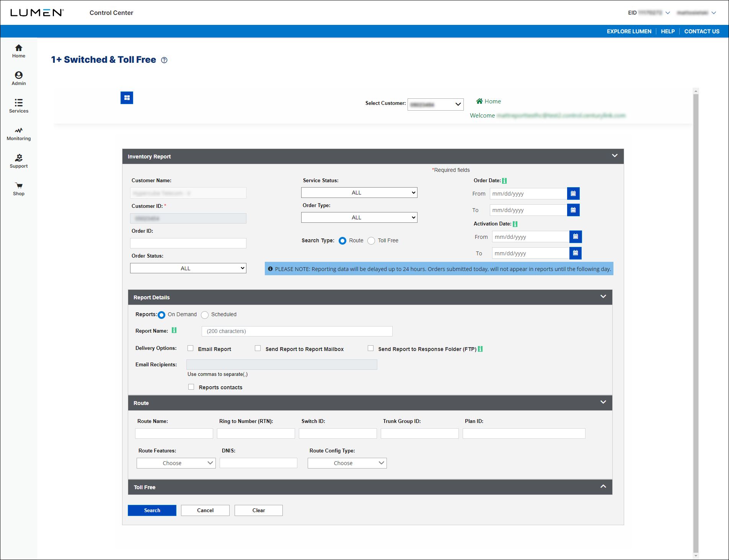Check Send Report to Response Folder (FTP)
The width and height of the screenshot is (729, 560).
click(370, 348)
